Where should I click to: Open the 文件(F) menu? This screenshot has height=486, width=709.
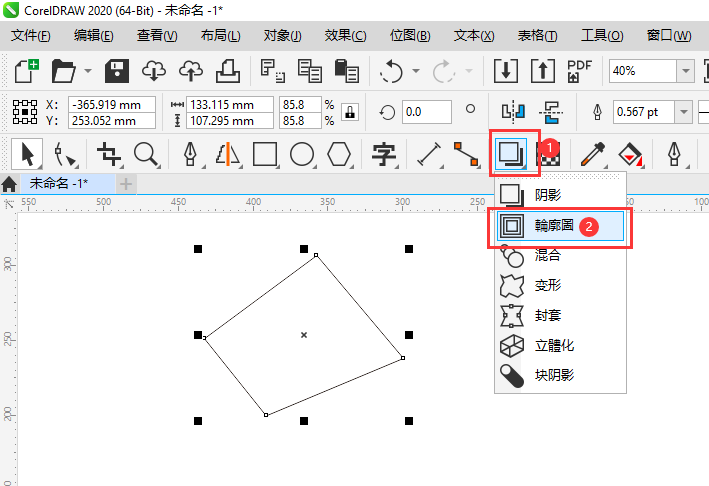30,35
